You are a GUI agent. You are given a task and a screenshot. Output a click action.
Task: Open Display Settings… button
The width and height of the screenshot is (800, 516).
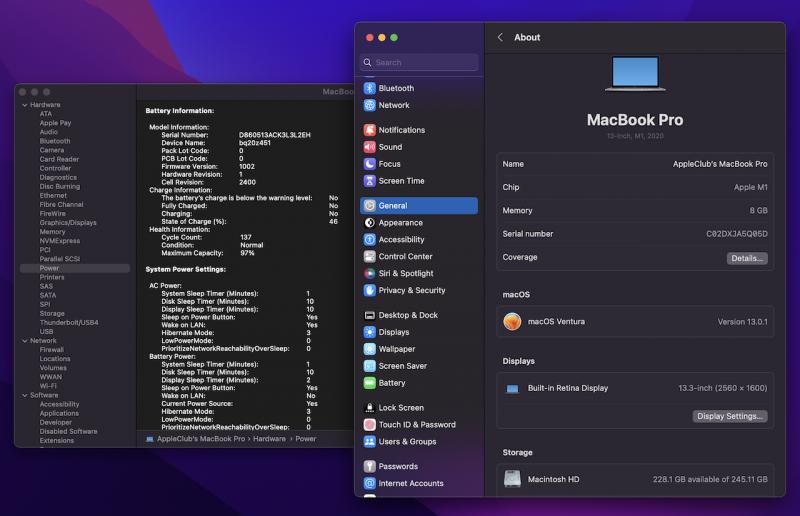coord(730,416)
